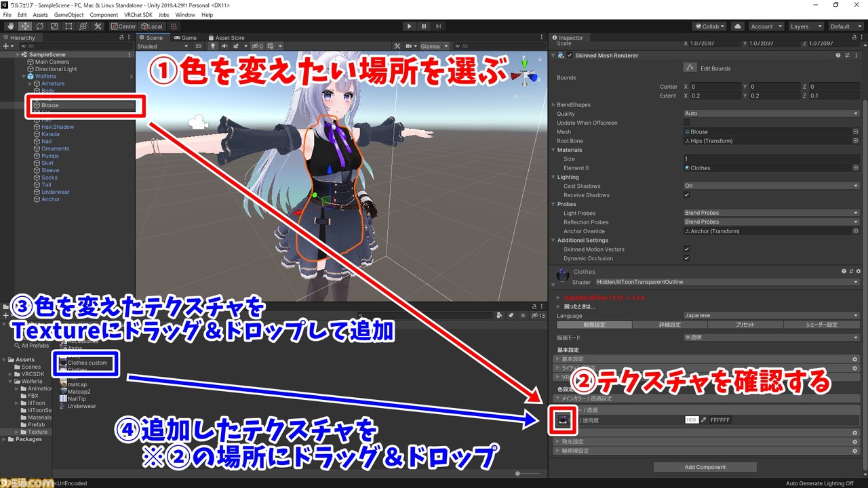Click the Hierarchy create plus button
Screen dimensions: 868x488
click(x=7, y=46)
